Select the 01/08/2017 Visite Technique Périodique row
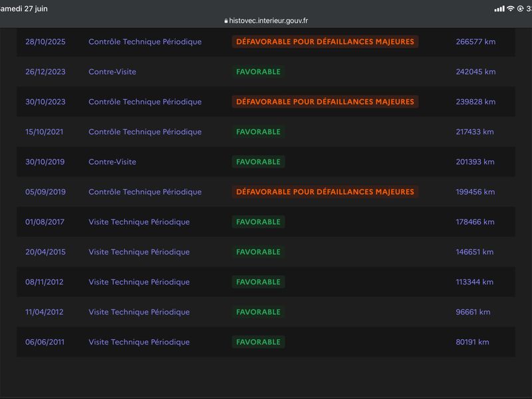This screenshot has width=532, height=399. tap(266, 222)
